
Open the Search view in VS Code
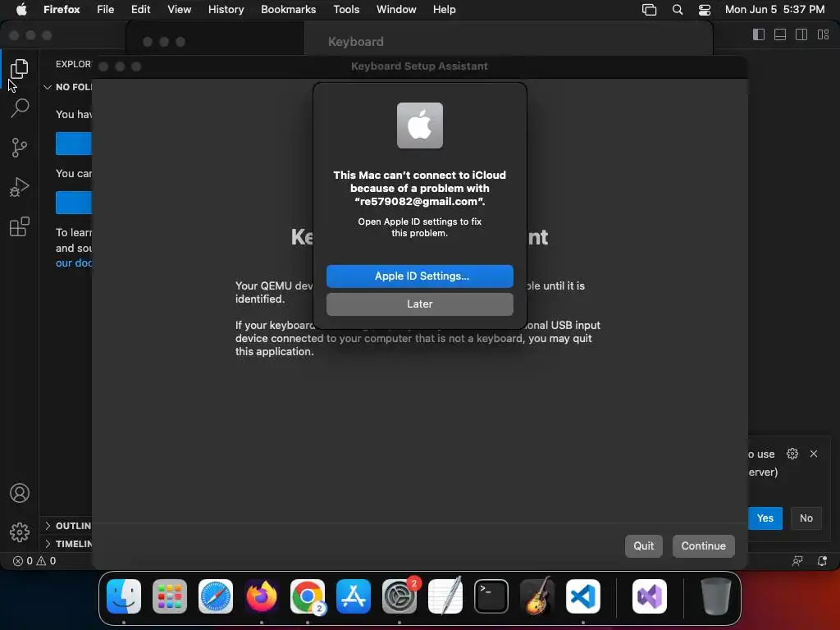(20, 107)
